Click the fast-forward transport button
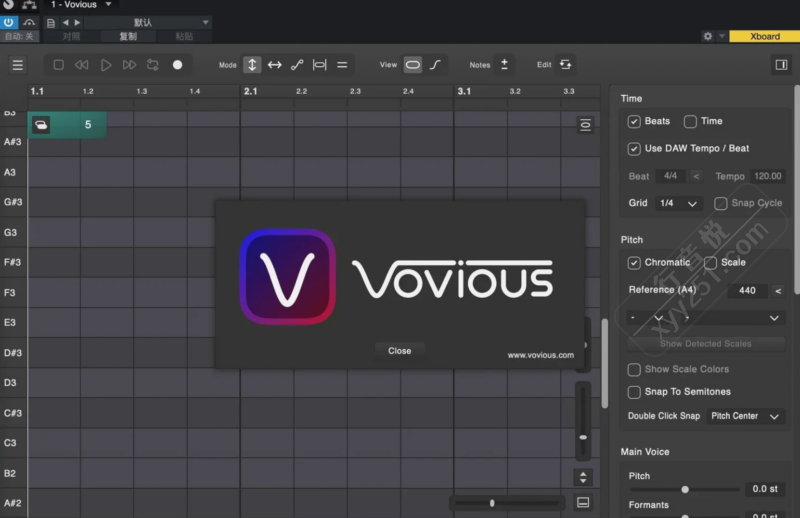 click(129, 65)
